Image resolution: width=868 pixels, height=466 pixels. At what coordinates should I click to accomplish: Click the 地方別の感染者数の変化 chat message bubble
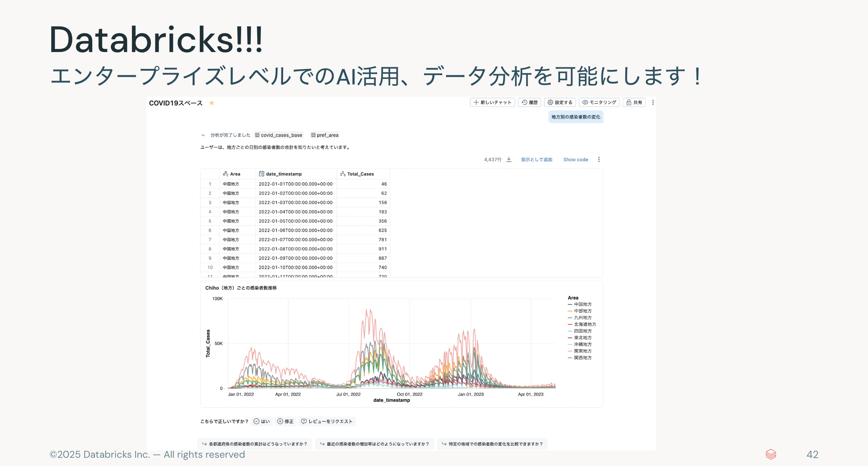[576, 117]
